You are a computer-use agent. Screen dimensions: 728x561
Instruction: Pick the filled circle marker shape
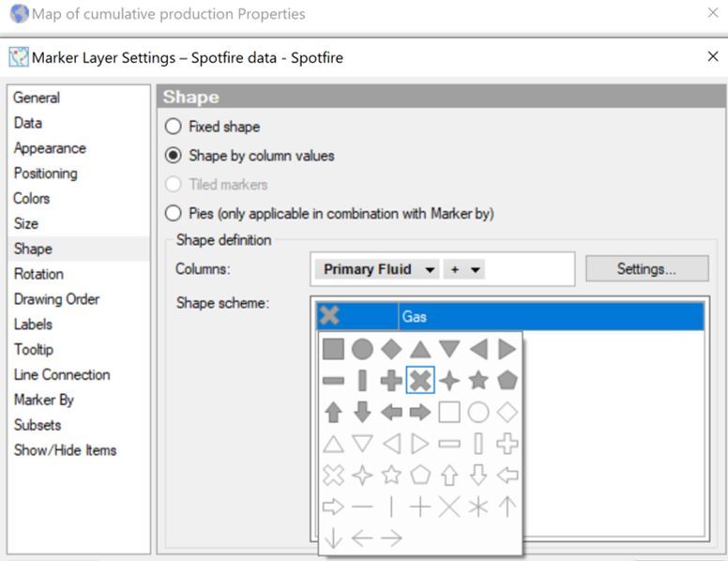[362, 350]
